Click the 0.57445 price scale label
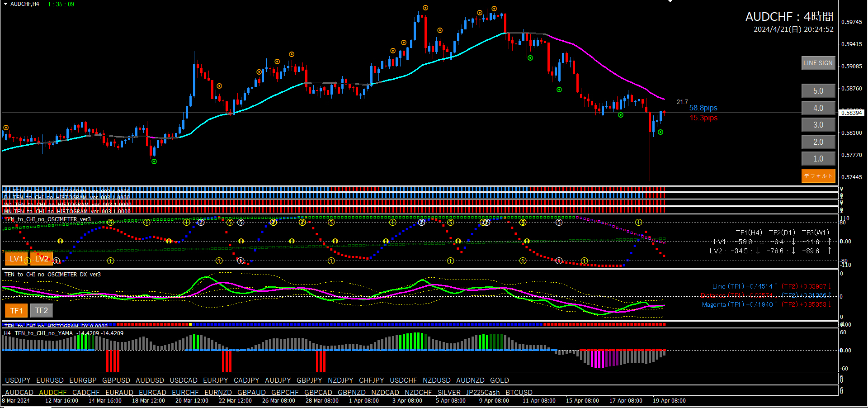868x408 pixels. [852, 177]
